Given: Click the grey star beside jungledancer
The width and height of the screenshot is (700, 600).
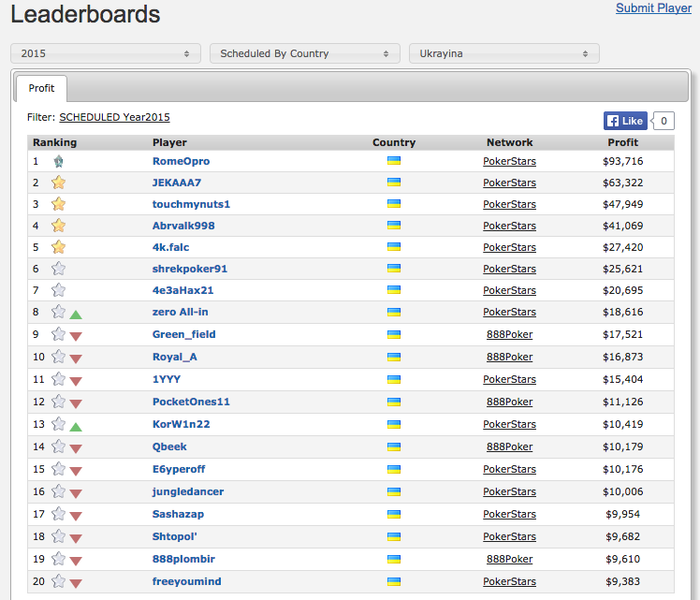Looking at the screenshot, I should tap(58, 491).
